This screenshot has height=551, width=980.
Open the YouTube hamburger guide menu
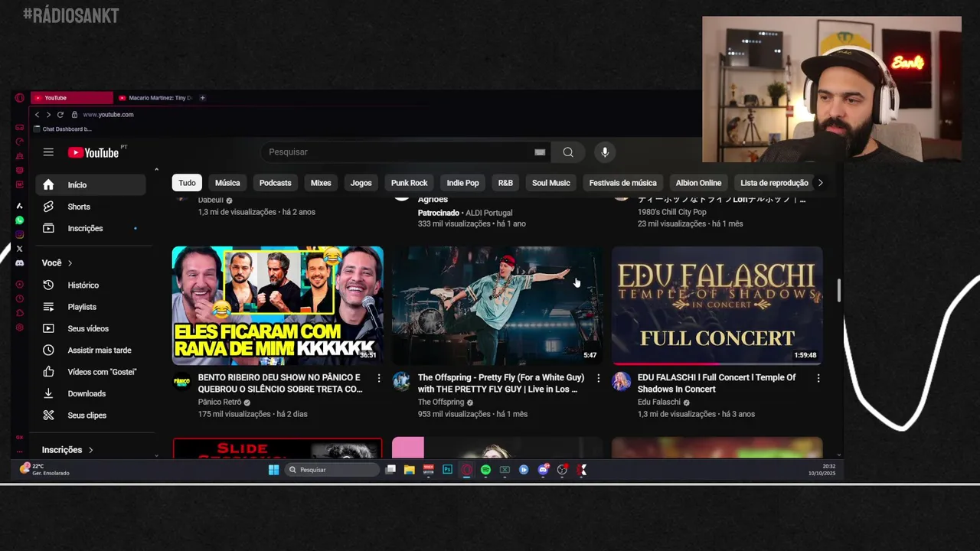(48, 152)
